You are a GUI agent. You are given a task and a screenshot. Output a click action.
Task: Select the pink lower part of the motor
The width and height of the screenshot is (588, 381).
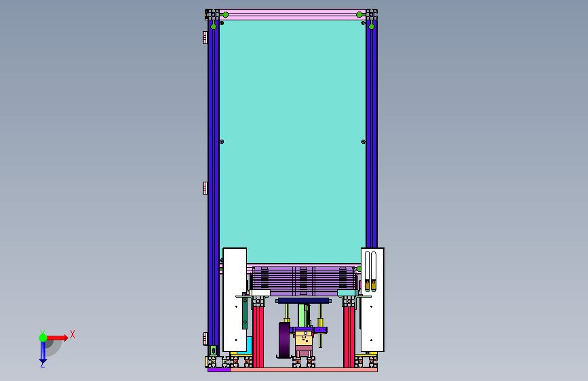tap(304, 352)
